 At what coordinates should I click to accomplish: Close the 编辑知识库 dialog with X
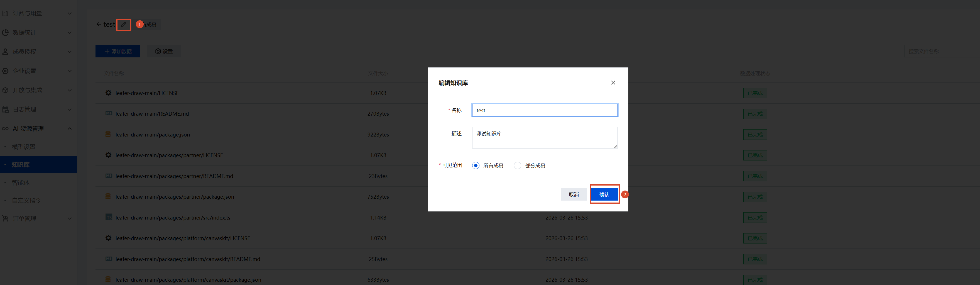click(613, 82)
